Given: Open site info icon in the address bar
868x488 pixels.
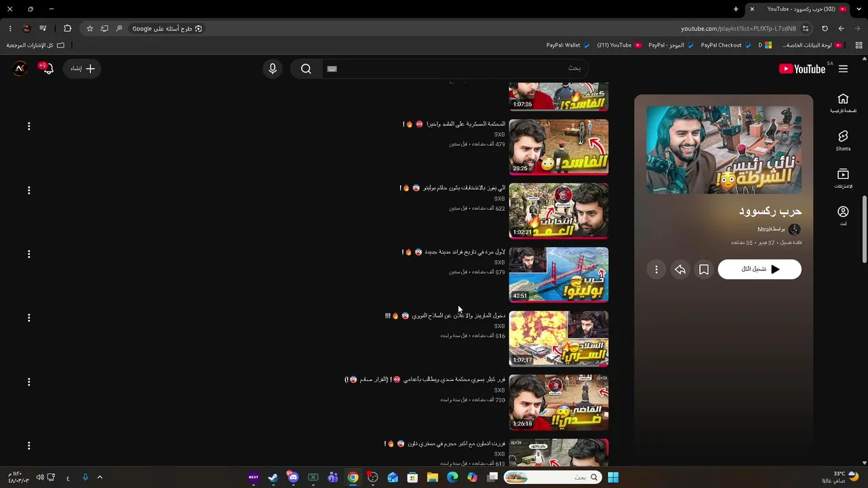Looking at the screenshot, I should (806, 28).
